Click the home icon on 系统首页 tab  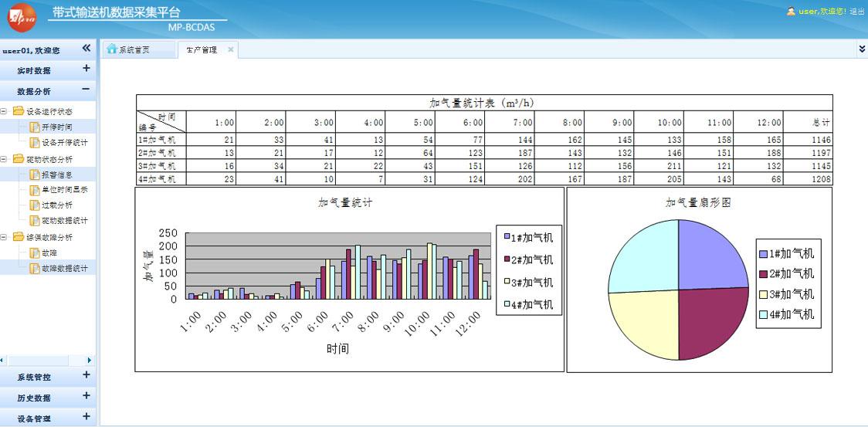click(x=112, y=49)
